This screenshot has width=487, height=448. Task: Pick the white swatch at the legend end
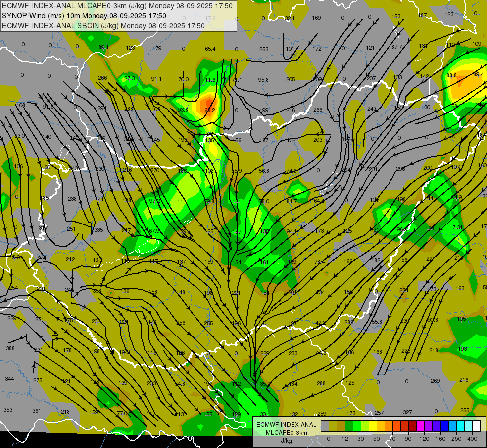click(x=477, y=426)
